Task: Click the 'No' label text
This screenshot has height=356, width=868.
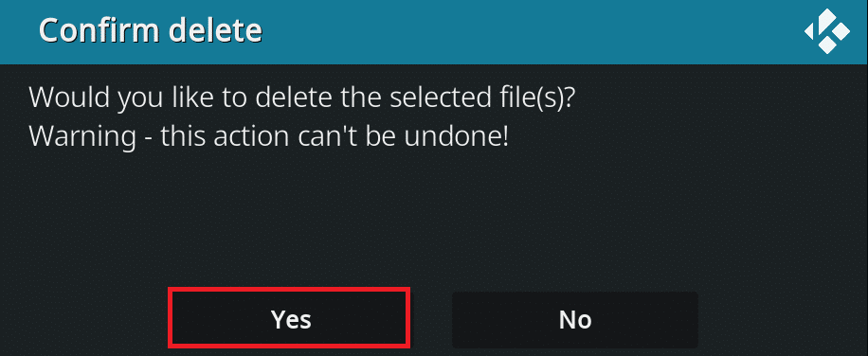Action: 575,319
